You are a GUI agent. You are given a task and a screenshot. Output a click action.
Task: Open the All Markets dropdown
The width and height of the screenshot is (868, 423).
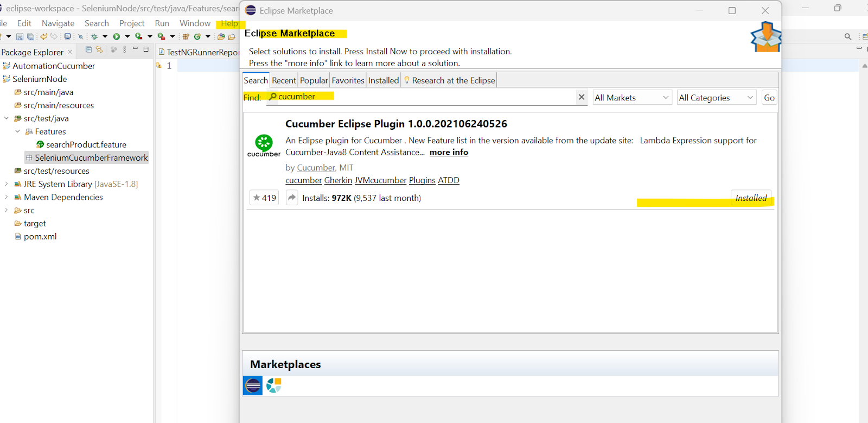click(x=633, y=98)
